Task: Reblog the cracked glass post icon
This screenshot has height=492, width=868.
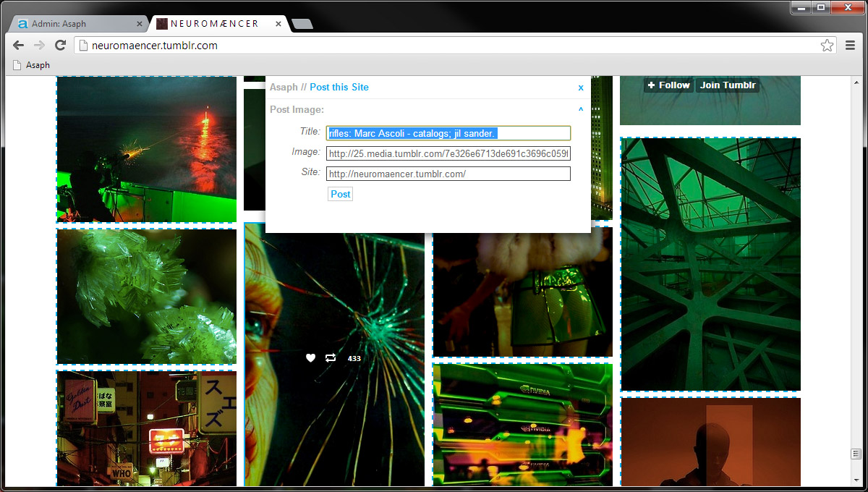Action: pyautogui.click(x=331, y=358)
